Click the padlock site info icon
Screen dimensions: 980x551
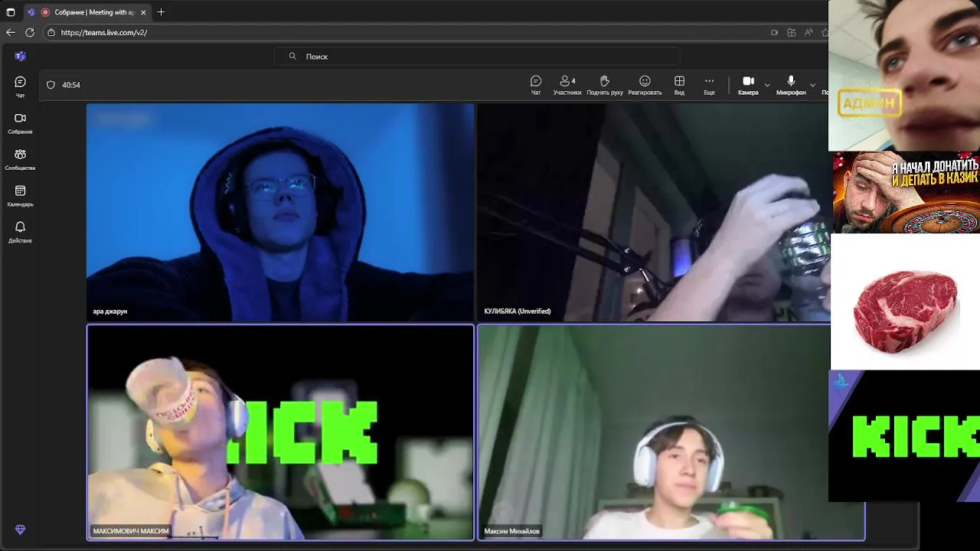(x=51, y=32)
